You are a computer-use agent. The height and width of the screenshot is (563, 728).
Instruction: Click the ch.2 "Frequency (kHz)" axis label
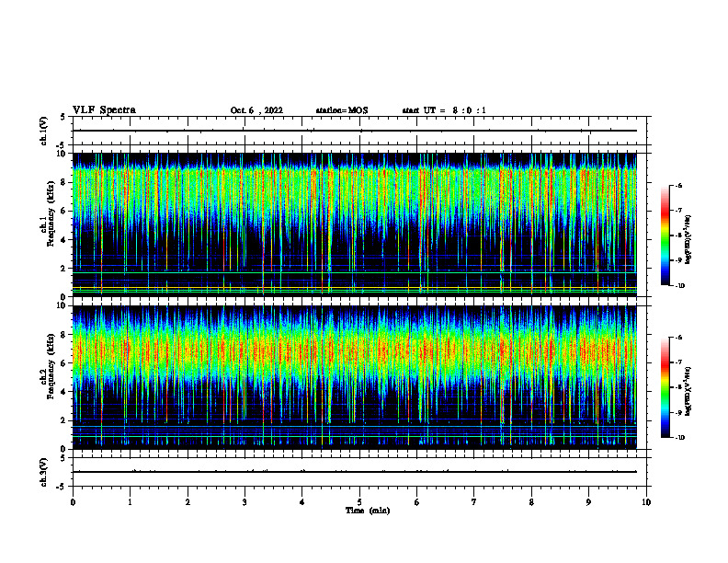pyautogui.click(x=51, y=366)
